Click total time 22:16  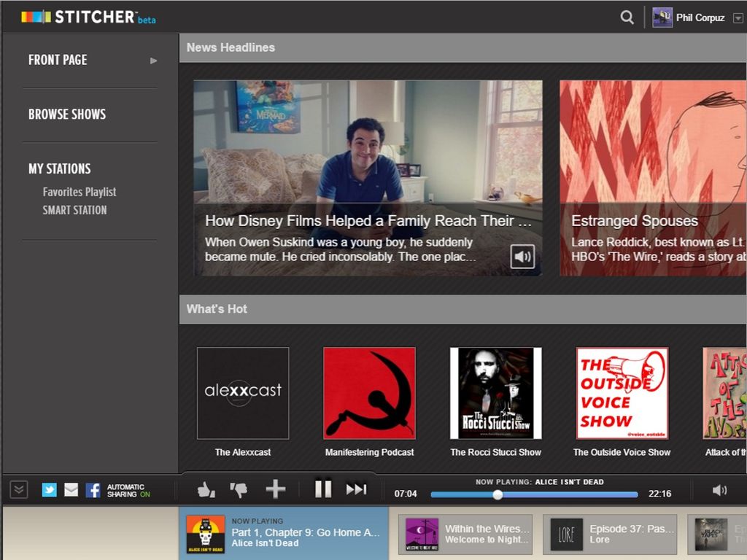659,494
